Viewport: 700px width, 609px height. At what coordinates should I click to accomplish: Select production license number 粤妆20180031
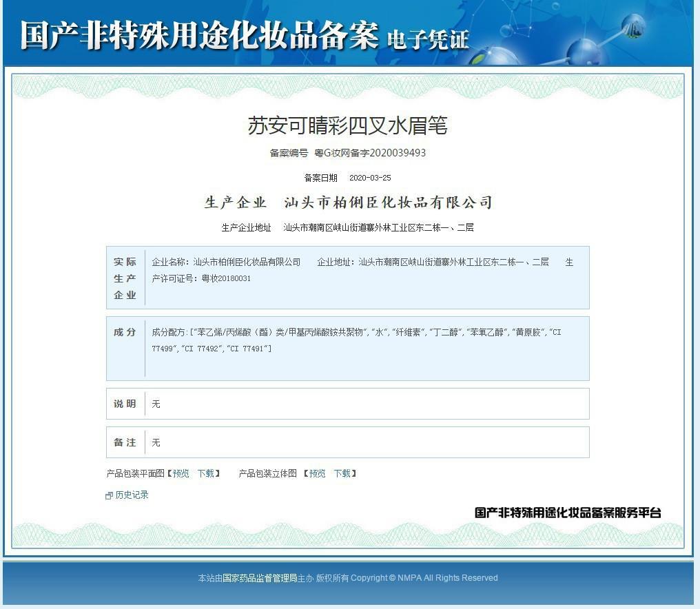pos(226,278)
